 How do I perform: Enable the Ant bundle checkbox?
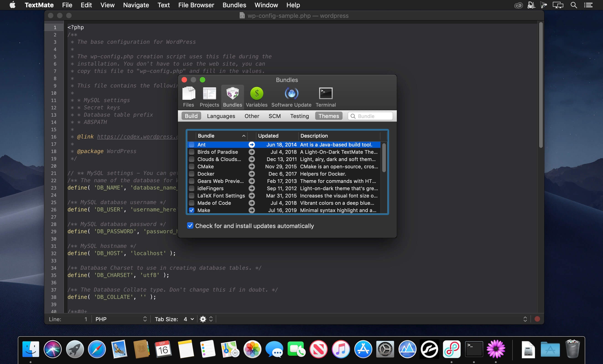coord(191,145)
